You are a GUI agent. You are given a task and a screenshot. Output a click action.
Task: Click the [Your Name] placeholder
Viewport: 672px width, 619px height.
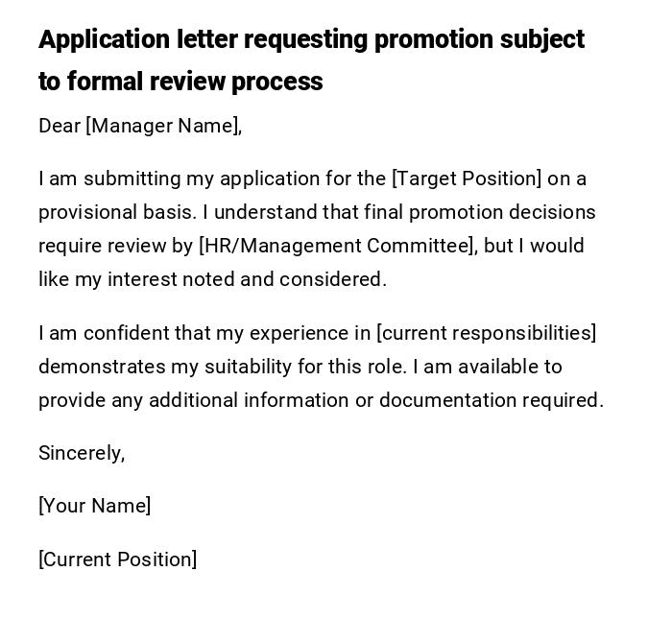point(94,506)
